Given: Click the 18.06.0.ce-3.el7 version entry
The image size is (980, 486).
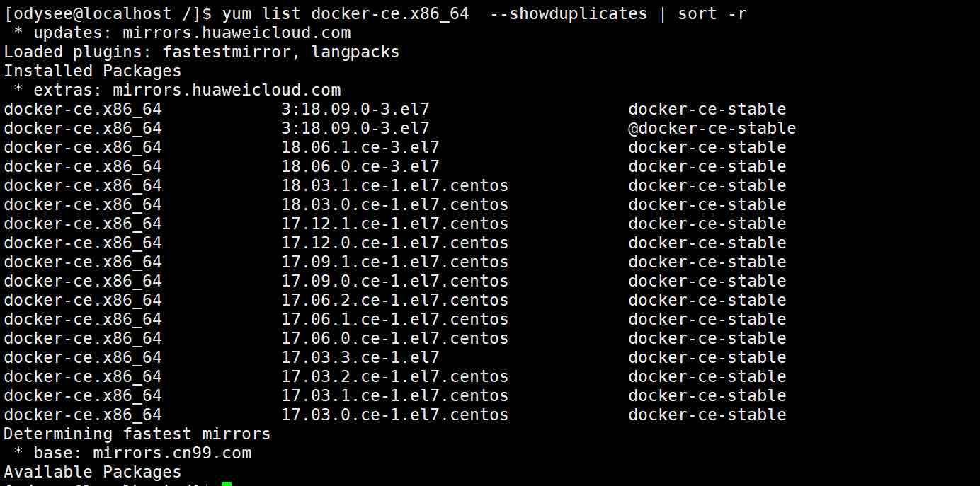Looking at the screenshot, I should coord(360,167).
